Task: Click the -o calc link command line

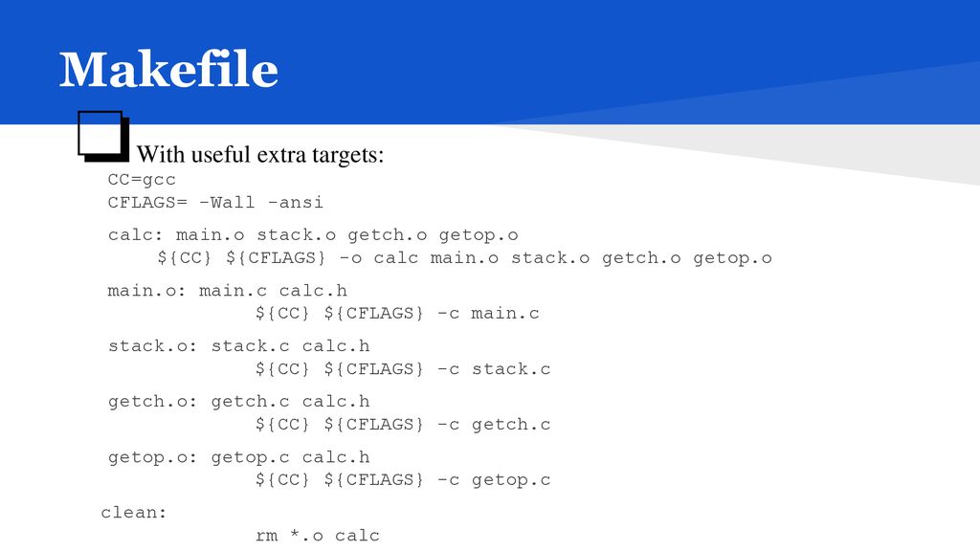Action: 465,258
